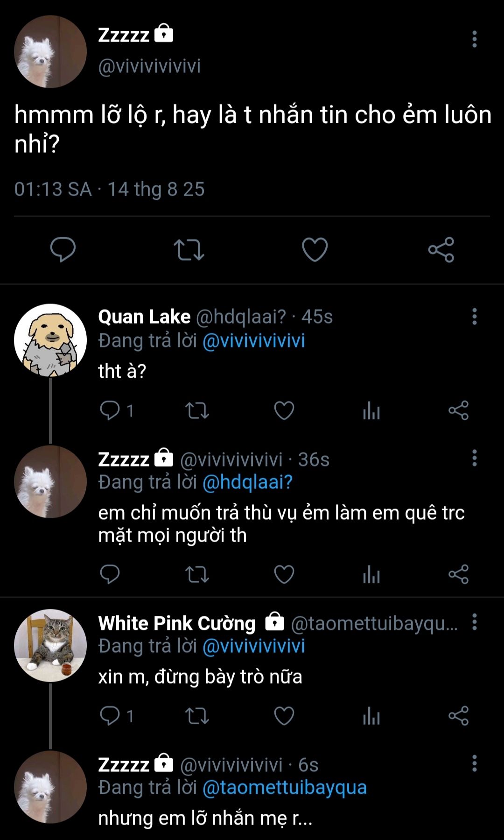
Task: Share the main Zzzzz tweet
Action: point(441,249)
